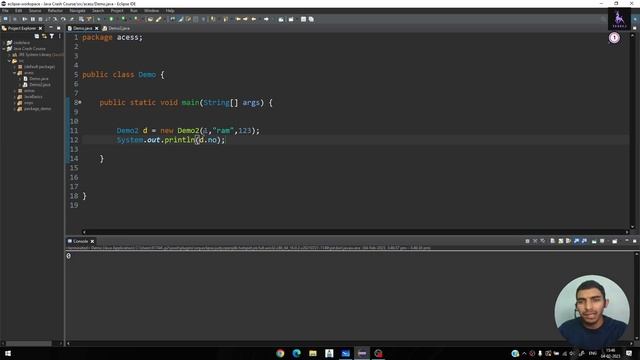Screen dimensions: 640x360
Task: Click the Demo2 constructor call on line 11
Action: tap(218, 131)
